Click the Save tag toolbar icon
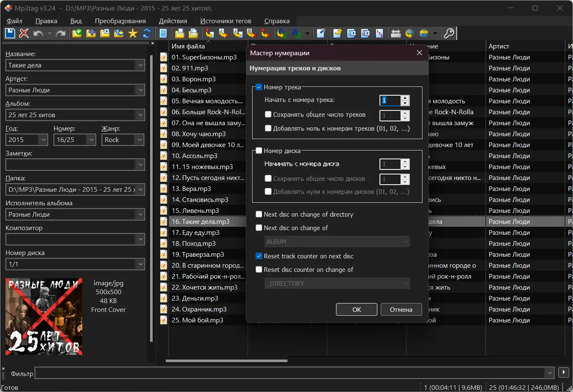 (x=9, y=33)
